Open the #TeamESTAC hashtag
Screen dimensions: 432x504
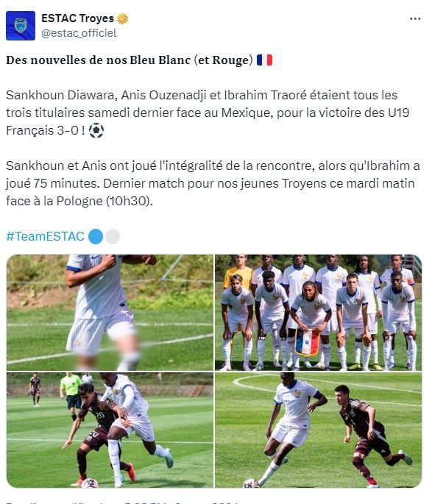46,236
